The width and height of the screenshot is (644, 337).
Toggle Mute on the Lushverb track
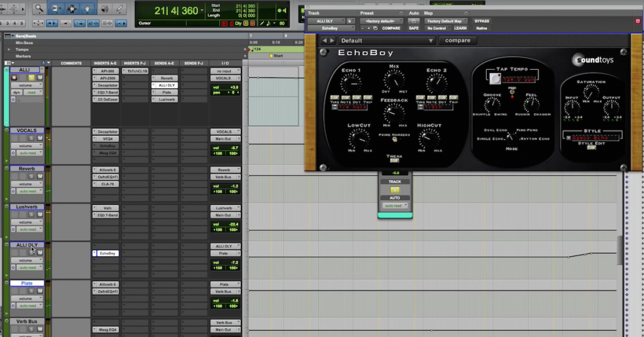(x=40, y=214)
